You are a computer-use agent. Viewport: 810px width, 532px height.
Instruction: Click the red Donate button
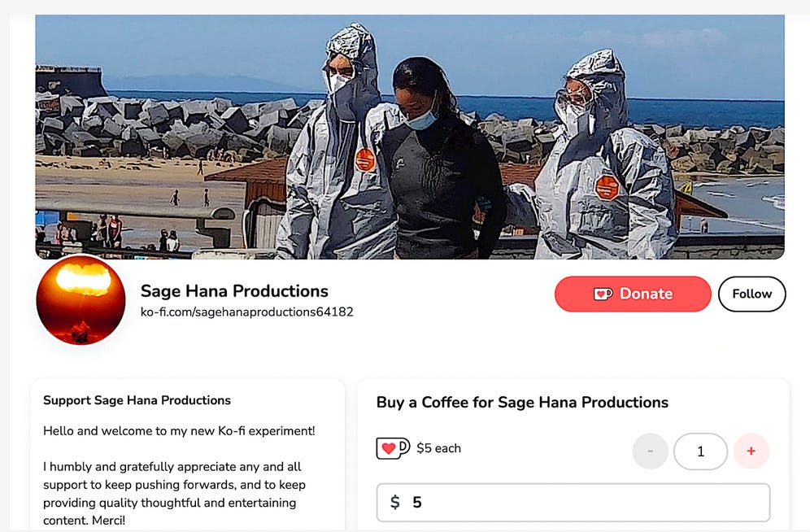pyautogui.click(x=633, y=294)
